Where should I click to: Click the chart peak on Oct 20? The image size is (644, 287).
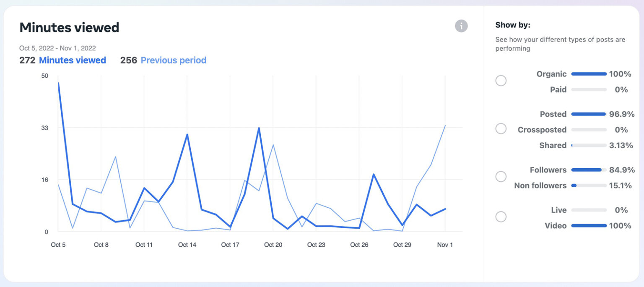258,128
